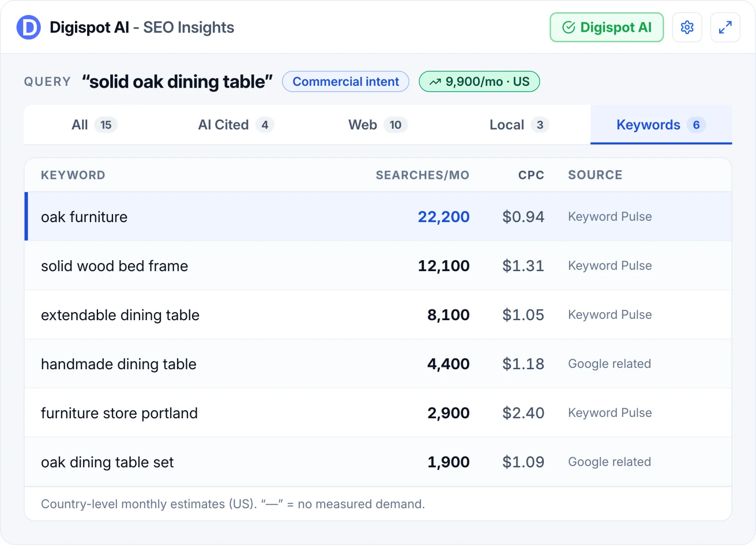
Task: Click the country-level estimates footnote
Action: 233,504
